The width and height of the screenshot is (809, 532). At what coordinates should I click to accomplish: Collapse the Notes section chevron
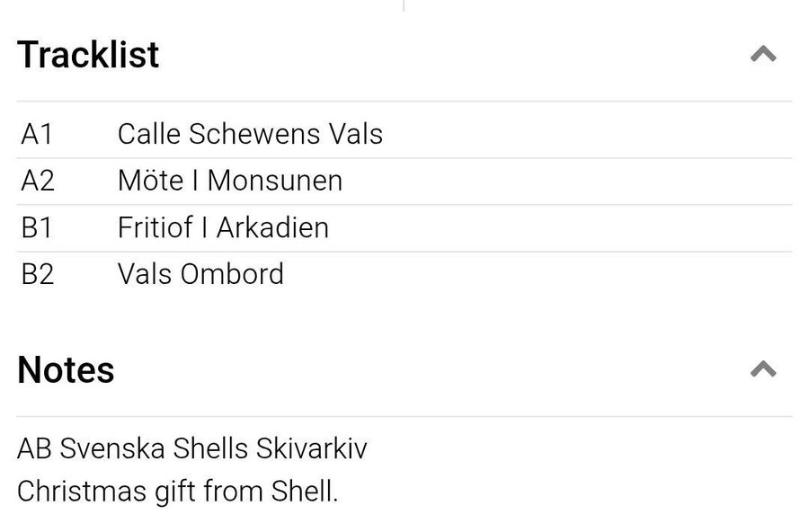(x=763, y=368)
